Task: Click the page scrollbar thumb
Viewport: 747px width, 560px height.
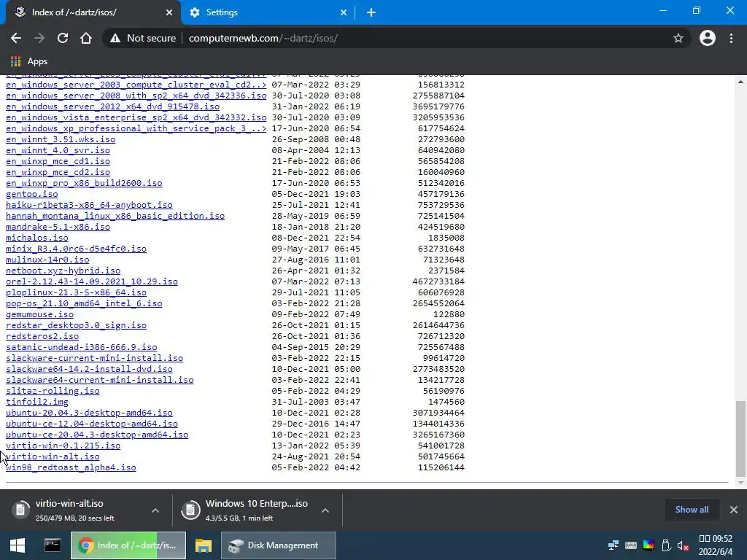Action: [x=740, y=438]
